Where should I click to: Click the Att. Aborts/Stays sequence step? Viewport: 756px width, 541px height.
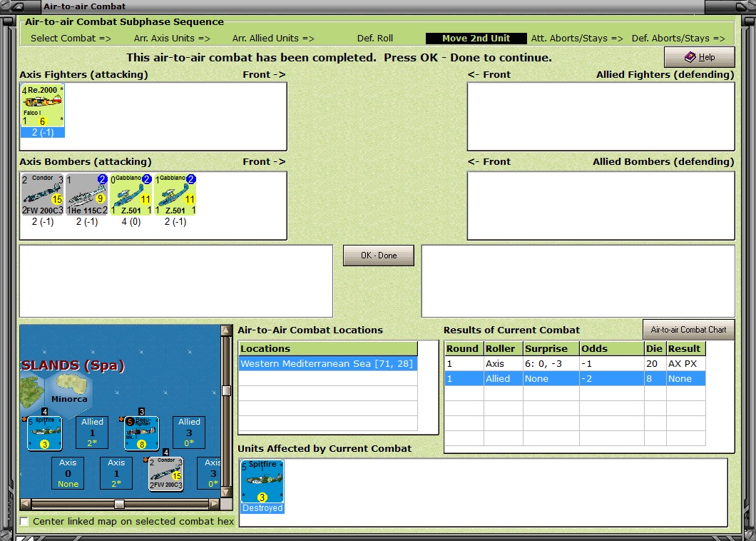point(577,38)
